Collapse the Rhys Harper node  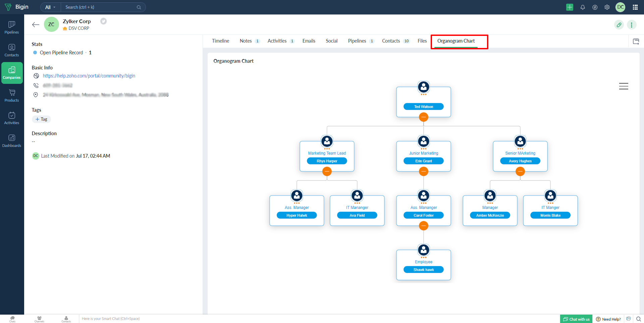(327, 171)
